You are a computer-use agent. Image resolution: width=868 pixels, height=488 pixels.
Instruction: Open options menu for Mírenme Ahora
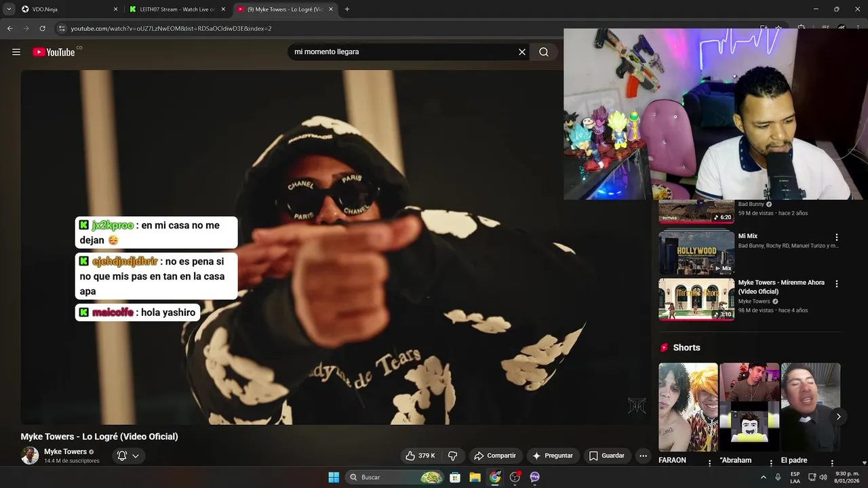click(x=837, y=283)
